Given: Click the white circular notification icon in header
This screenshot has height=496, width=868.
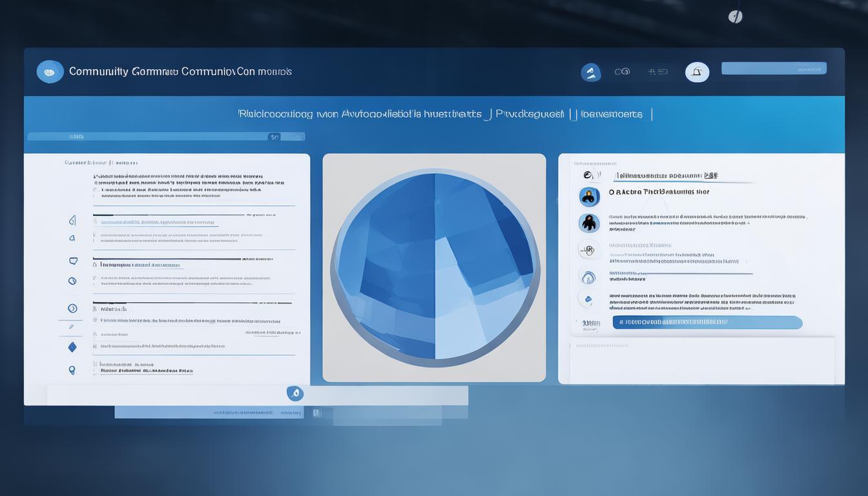Looking at the screenshot, I should (697, 72).
